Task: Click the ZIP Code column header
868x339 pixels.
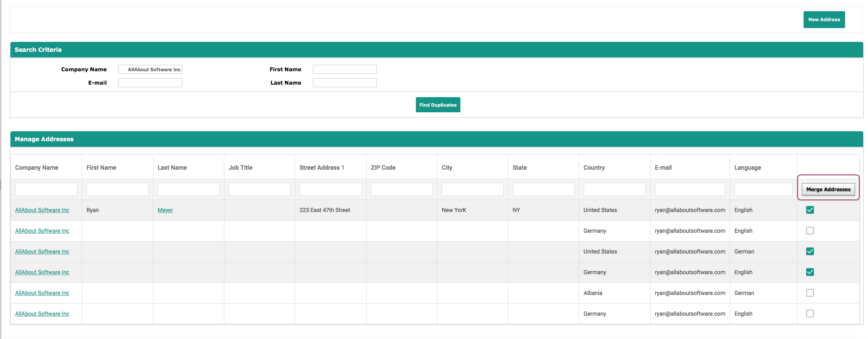Action: click(x=383, y=168)
